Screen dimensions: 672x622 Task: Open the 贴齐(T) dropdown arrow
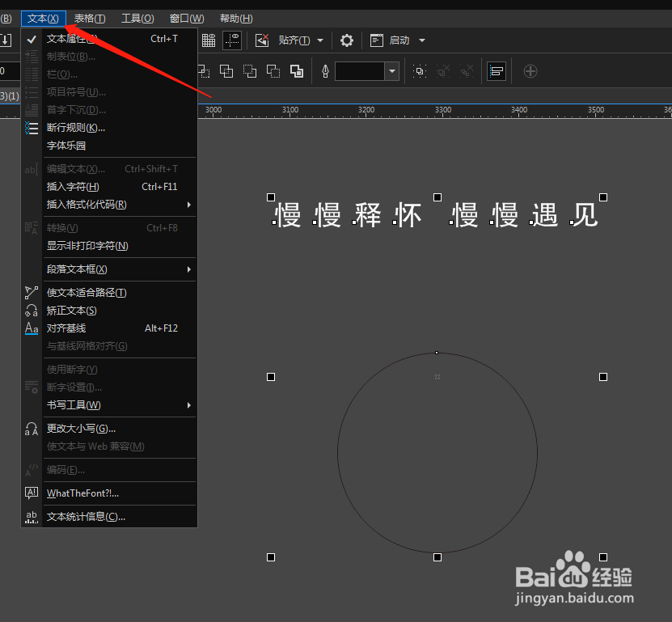pos(319,40)
